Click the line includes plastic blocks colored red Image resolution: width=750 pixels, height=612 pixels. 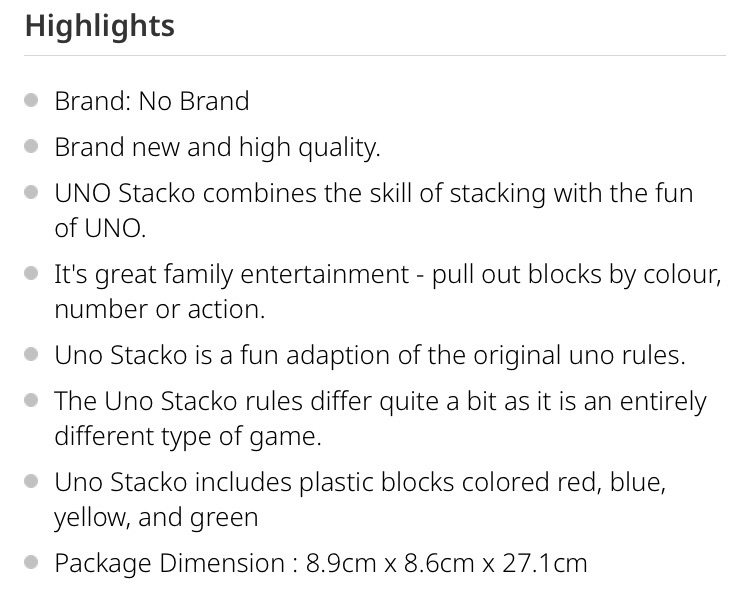360,482
